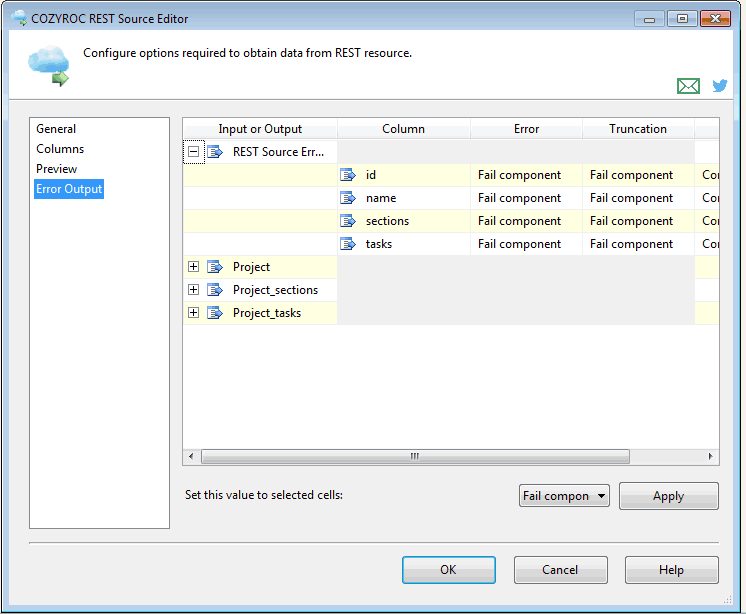Click the 'Error' column header
The height and width of the screenshot is (614, 746).
pyautogui.click(x=526, y=129)
